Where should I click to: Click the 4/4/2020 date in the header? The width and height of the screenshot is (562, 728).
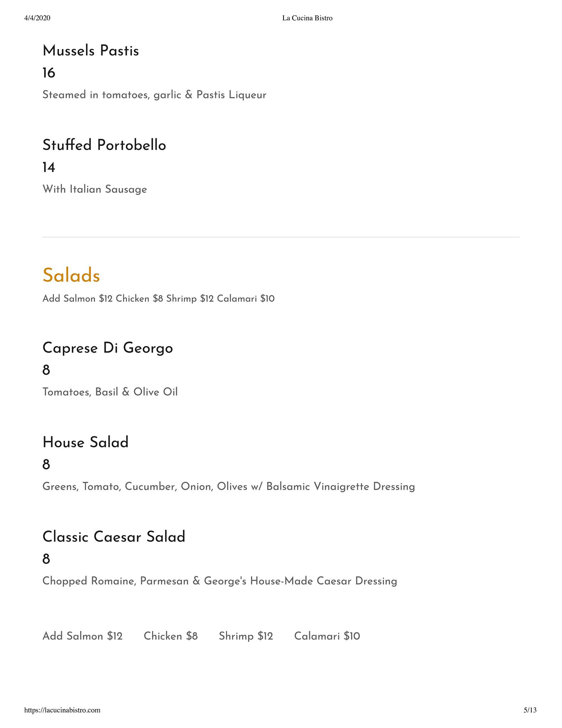pyautogui.click(x=37, y=18)
